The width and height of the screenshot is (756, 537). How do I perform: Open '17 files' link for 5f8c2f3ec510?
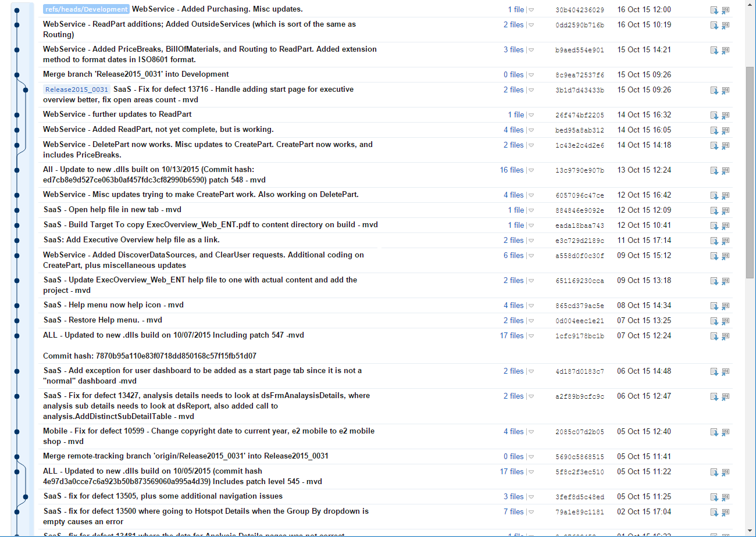[x=512, y=472]
